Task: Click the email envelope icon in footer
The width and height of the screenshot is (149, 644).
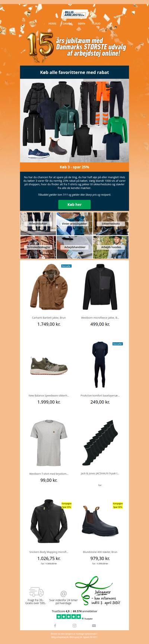Action: point(94,625)
